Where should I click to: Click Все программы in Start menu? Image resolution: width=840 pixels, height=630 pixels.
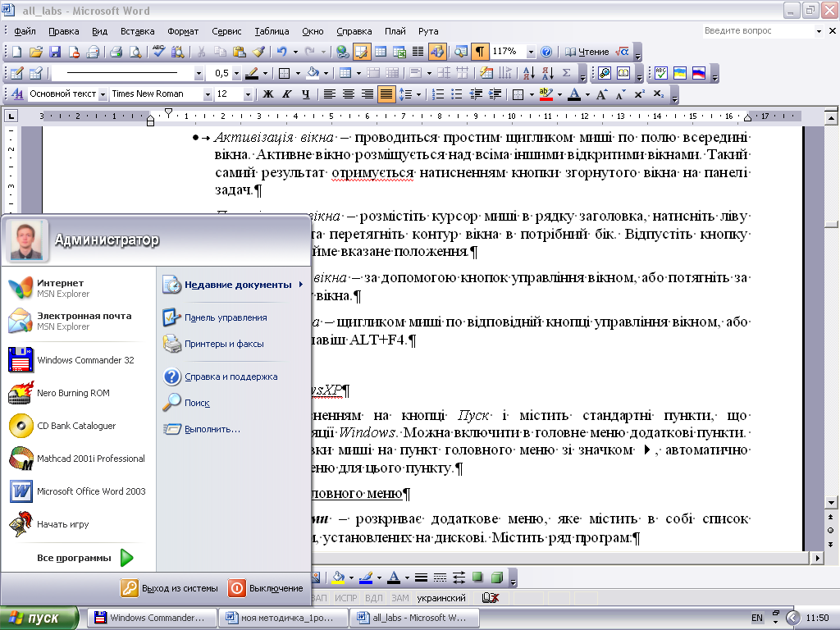point(84,558)
